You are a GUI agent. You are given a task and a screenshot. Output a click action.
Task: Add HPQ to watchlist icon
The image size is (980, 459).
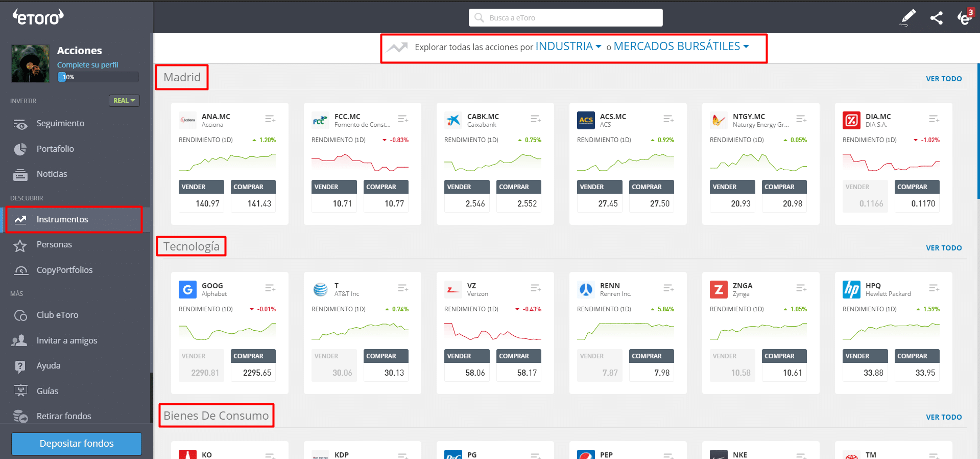(x=934, y=288)
